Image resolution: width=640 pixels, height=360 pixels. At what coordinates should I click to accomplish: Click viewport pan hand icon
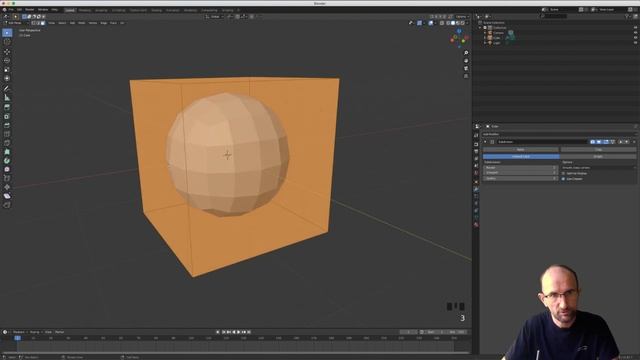point(466,61)
